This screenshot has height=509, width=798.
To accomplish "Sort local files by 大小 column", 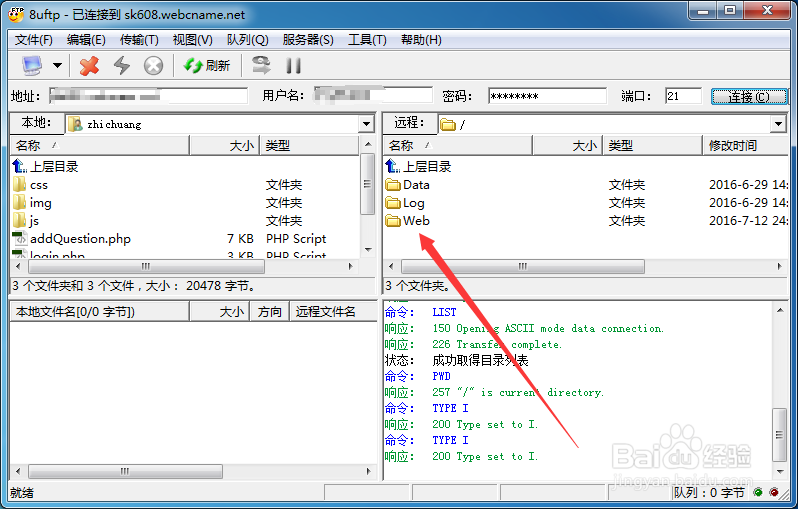I will click(224, 146).
